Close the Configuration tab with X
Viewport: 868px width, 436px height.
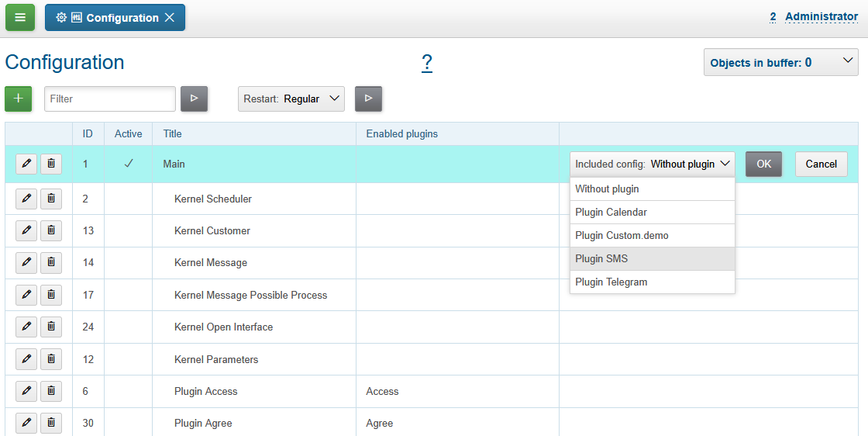170,18
